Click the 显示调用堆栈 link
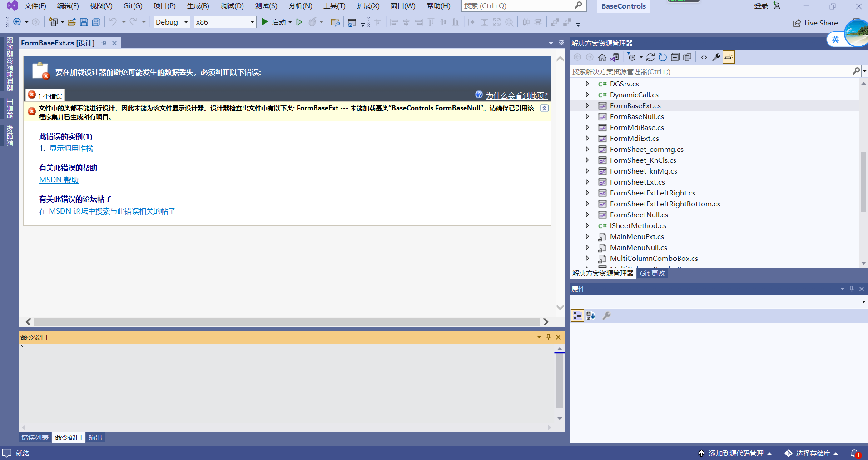 [x=71, y=149]
